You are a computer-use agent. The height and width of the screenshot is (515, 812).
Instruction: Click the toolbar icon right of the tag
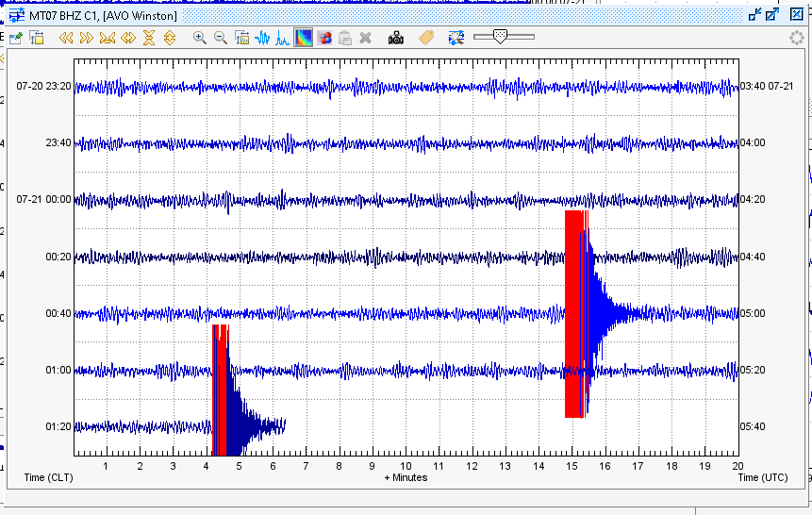[x=456, y=38]
